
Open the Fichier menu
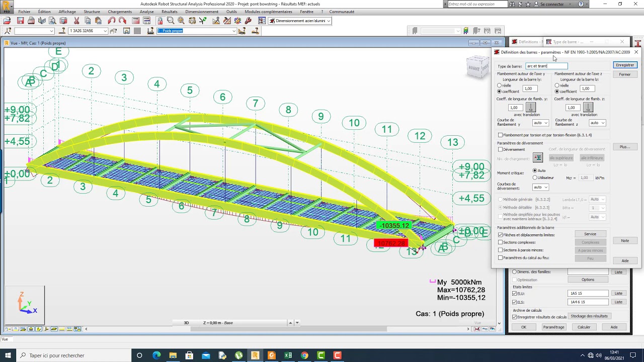24,12
